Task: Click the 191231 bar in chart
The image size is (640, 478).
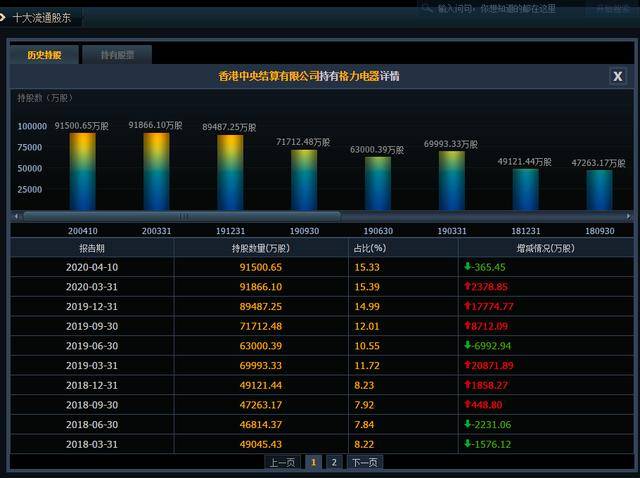Action: tap(230, 173)
